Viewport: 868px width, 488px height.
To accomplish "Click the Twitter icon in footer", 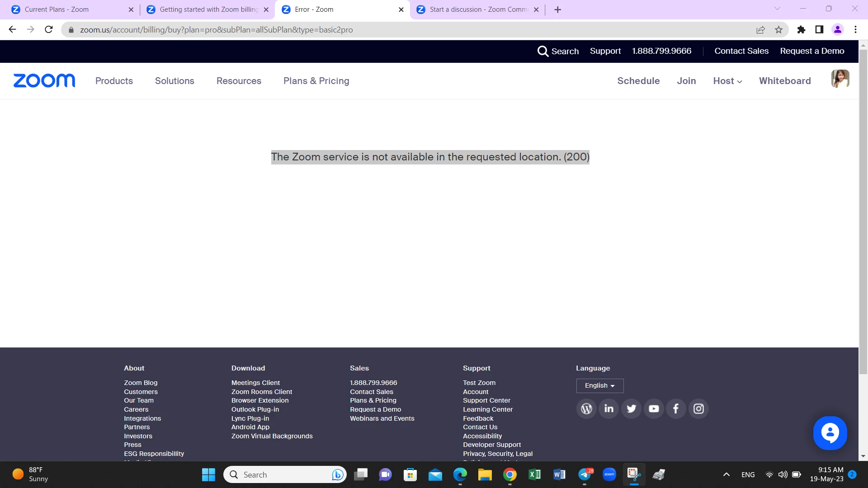I will click(631, 409).
